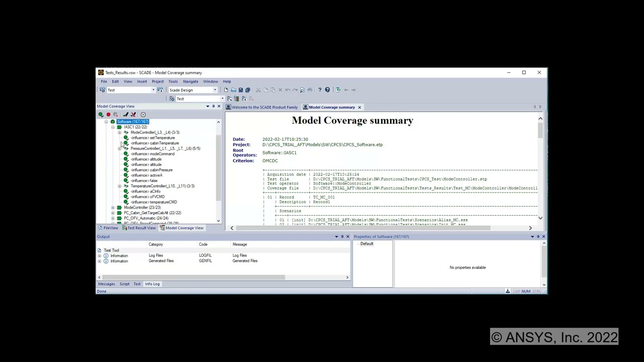Image resolution: width=644 pixels, height=362 pixels.
Task: Click the first test toolbar icon beside second Test combo
Action: 229,99
